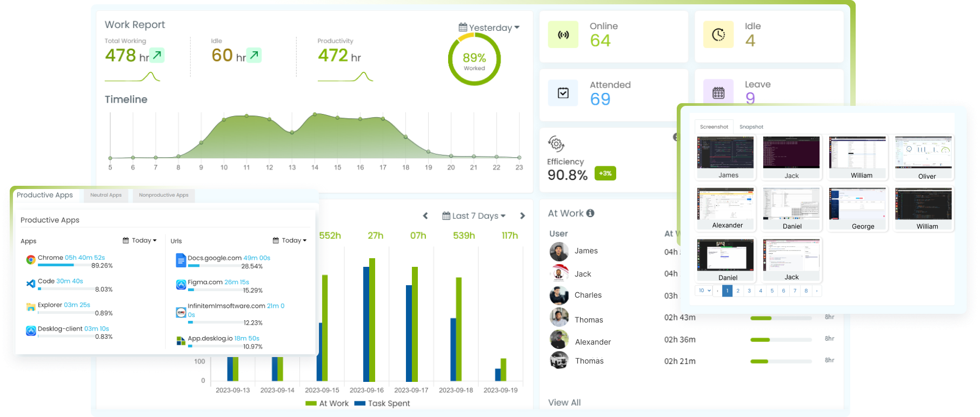Click the Leave calendar icon
The image size is (980, 417).
coord(718,93)
